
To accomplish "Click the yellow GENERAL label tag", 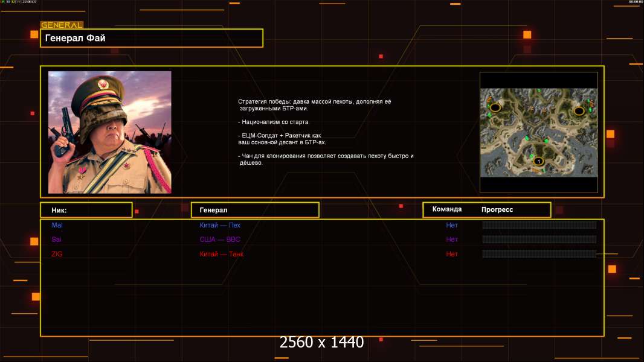I will point(62,25).
